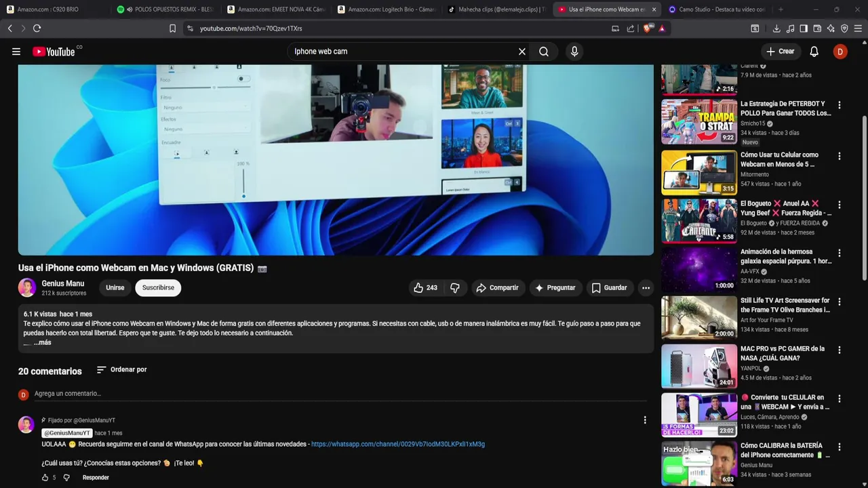
Task: Toggle the browser sidebar panel icon
Action: pos(804,28)
